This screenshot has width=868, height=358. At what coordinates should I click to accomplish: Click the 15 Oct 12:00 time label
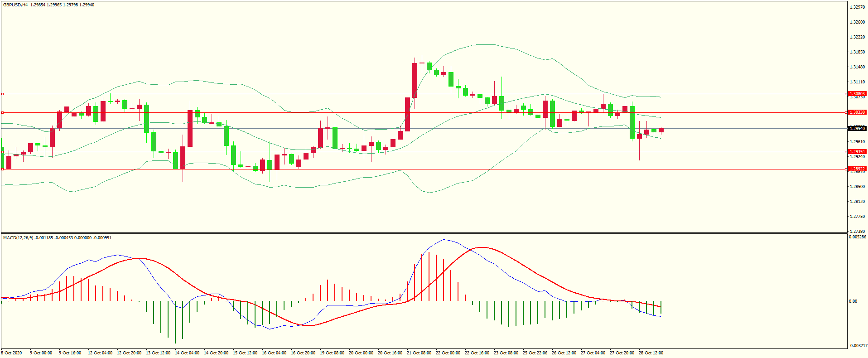245,353
